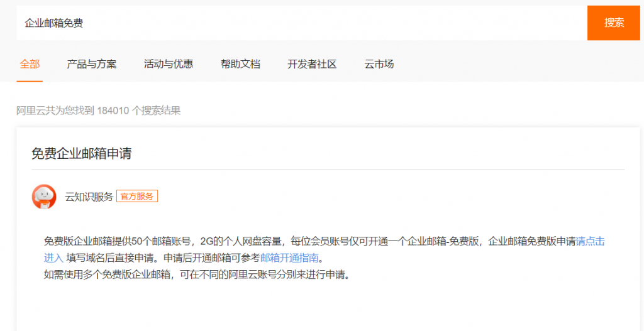This screenshot has width=644, height=331.
Task: Click the line starting with 如需使用多个免费版企业邮箱
Action: (x=196, y=274)
